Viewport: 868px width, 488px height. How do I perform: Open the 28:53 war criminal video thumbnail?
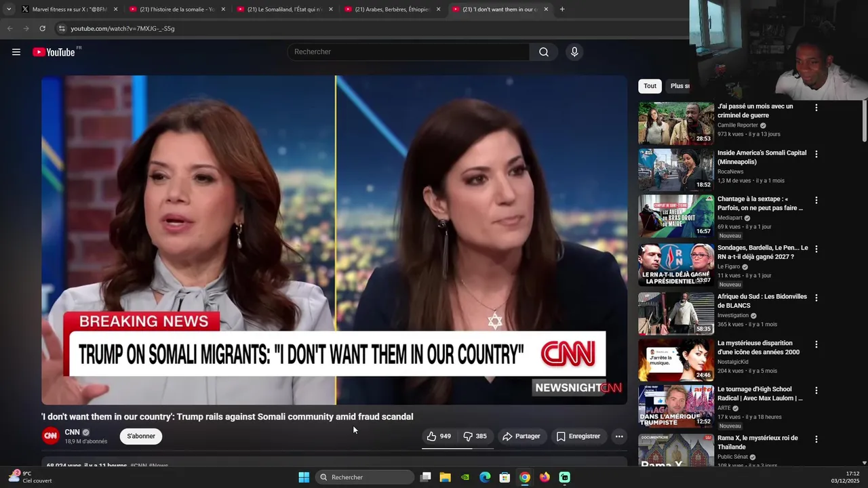(676, 123)
